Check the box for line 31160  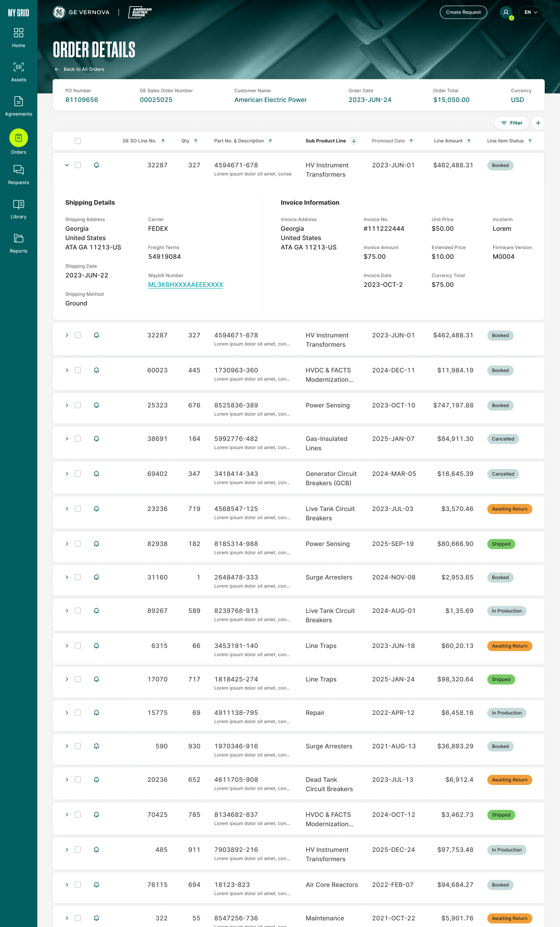78,577
